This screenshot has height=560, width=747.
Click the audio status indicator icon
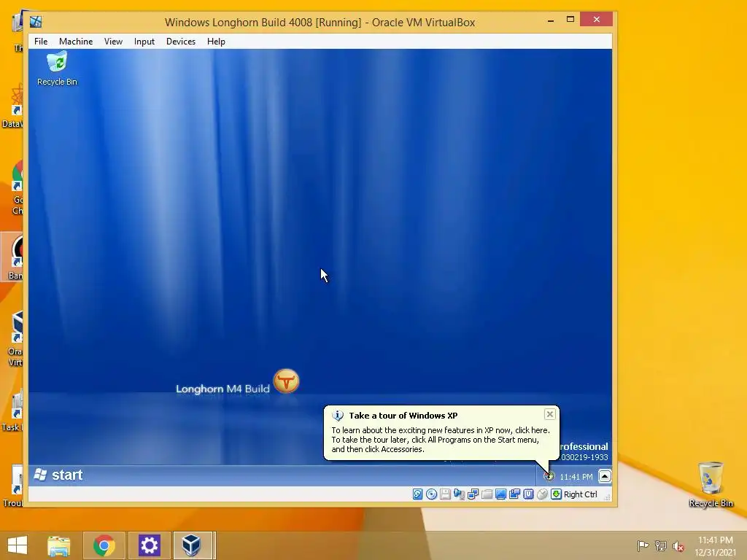click(460, 494)
